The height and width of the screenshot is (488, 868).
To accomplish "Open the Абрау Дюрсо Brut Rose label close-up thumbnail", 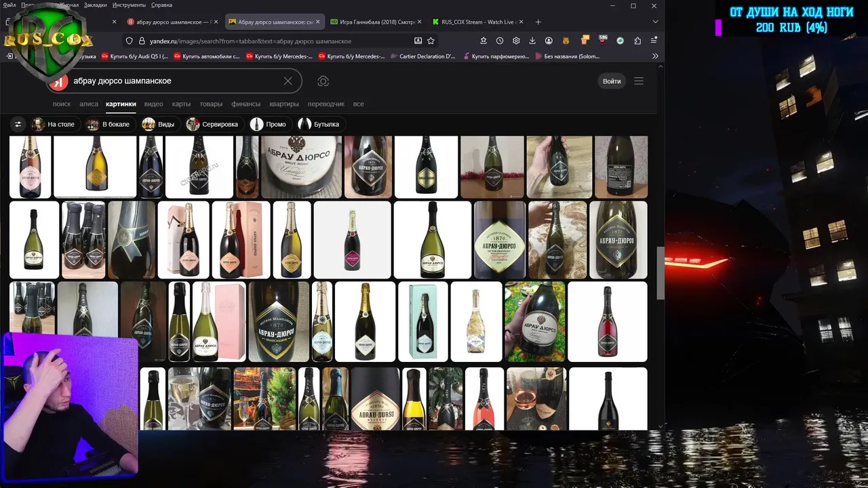I will [301, 167].
